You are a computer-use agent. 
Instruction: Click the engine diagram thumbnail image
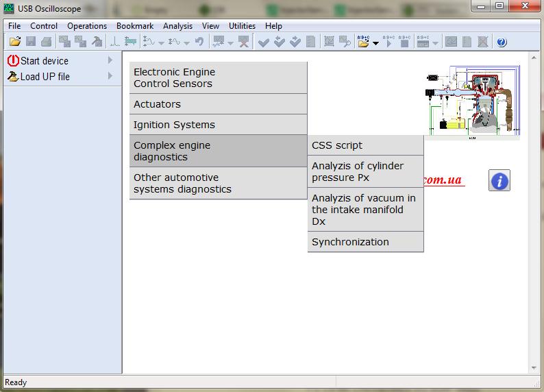[x=472, y=102]
